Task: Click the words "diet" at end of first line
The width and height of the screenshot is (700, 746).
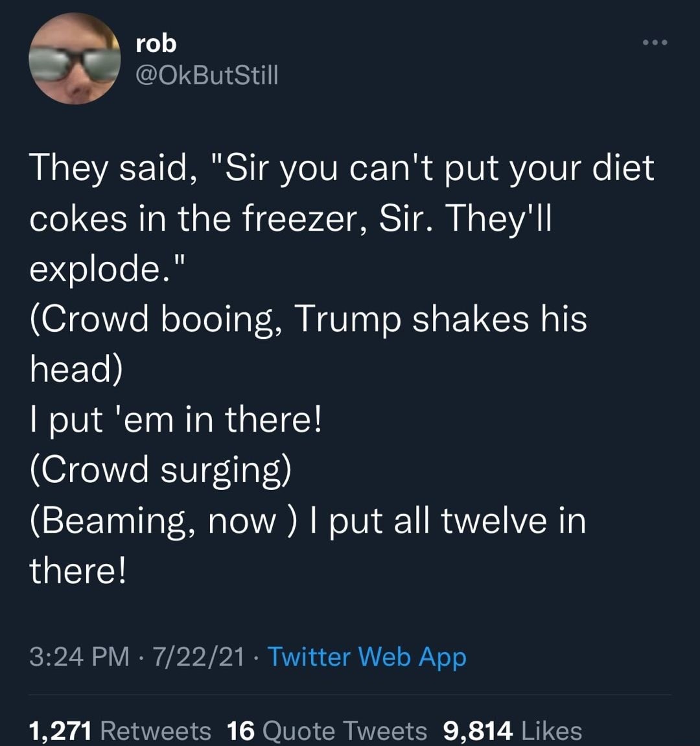Action: (623, 168)
